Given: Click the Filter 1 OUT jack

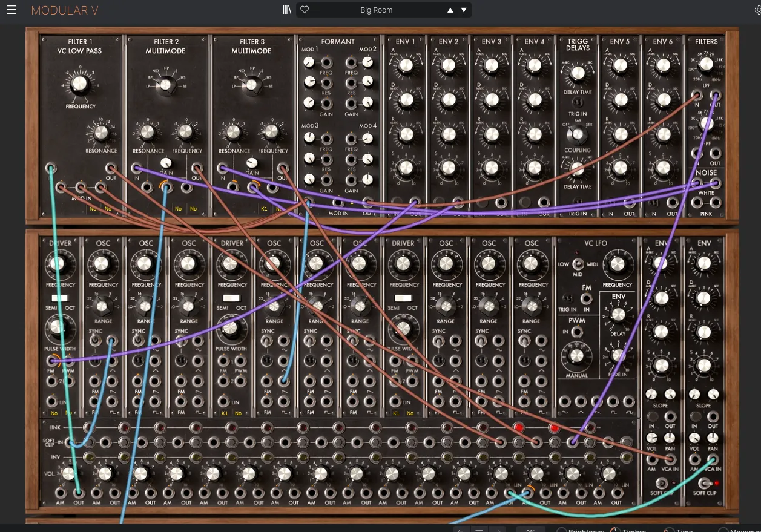Looking at the screenshot, I should (x=111, y=169).
